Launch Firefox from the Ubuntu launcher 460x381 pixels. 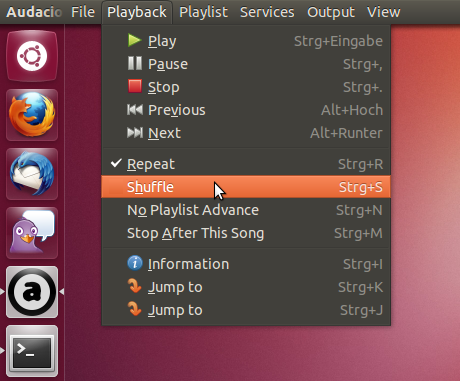32,115
